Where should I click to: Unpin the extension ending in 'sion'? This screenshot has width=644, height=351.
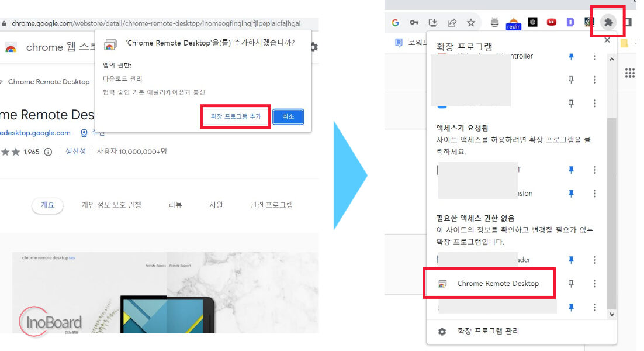571,193
